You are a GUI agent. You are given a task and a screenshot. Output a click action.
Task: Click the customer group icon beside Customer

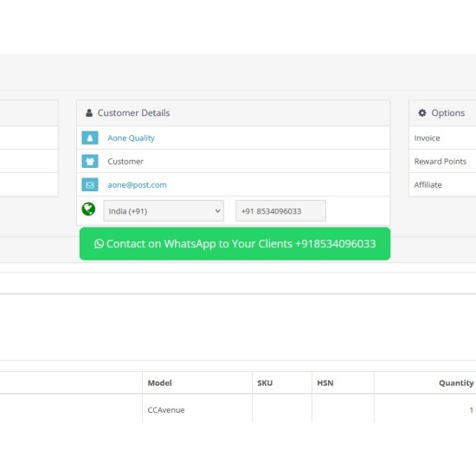(90, 161)
